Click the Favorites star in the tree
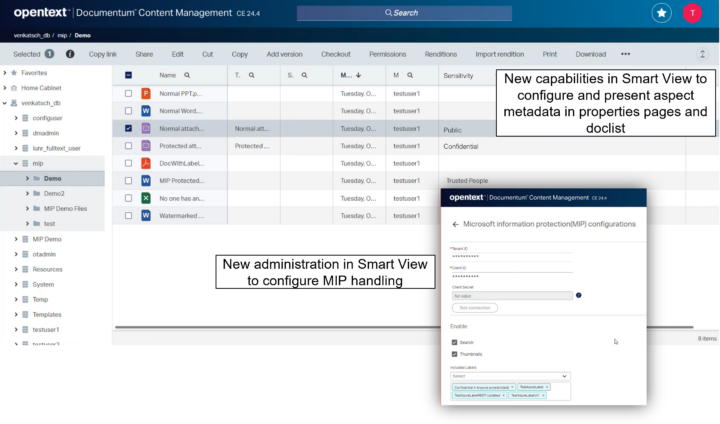This screenshot has width=720, height=424. pyautogui.click(x=14, y=73)
